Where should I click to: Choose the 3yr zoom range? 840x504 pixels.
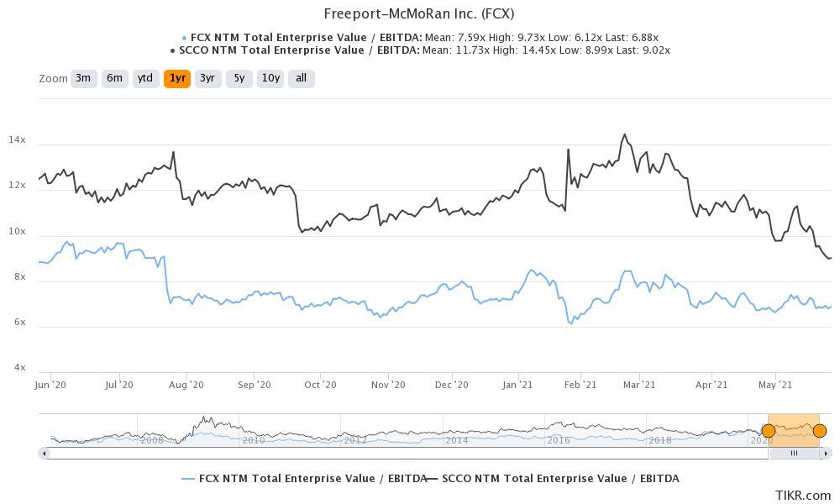point(207,78)
